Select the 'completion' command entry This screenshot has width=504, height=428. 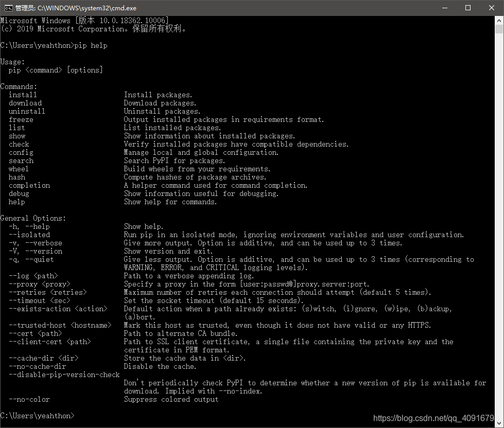click(x=29, y=185)
